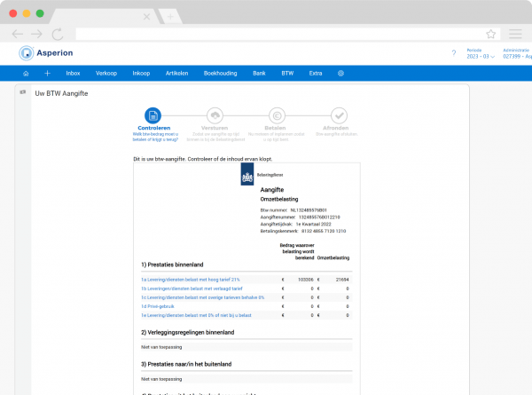Click the Versturen step label

click(x=215, y=128)
